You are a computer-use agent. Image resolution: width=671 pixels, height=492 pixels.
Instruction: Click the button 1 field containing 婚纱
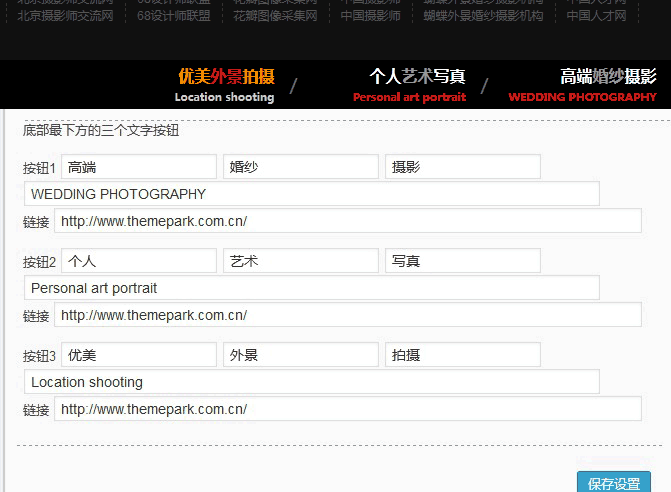[x=300, y=167]
